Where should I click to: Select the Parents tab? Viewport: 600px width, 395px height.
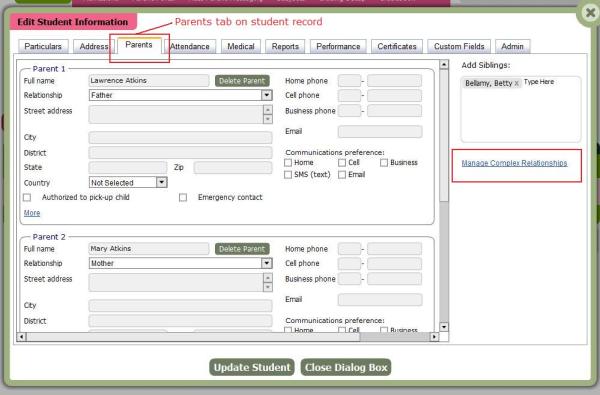pyautogui.click(x=139, y=45)
